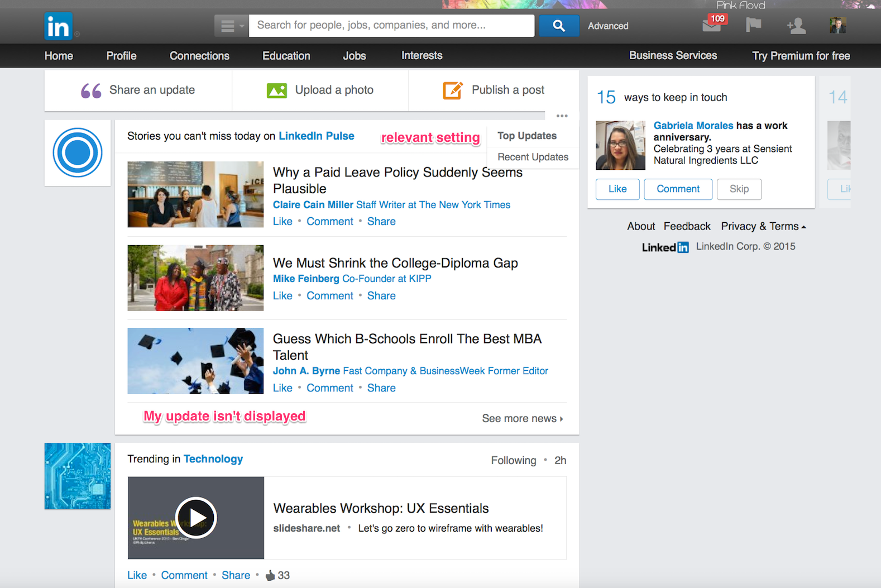Comment on the B-Schools MBA article
This screenshot has width=881, height=588.
[x=330, y=388]
